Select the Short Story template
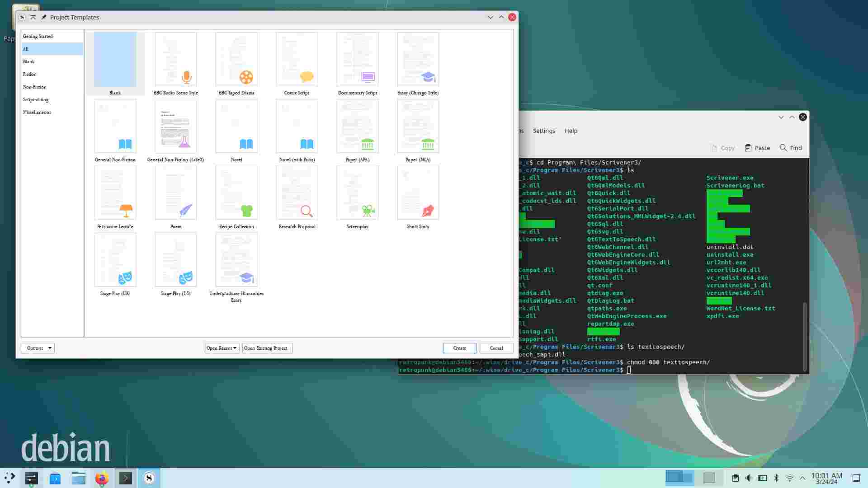Viewport: 868px width, 488px height. click(418, 193)
